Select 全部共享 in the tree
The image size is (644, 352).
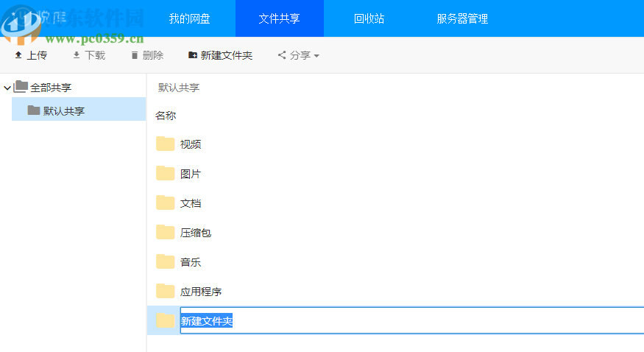click(51, 88)
